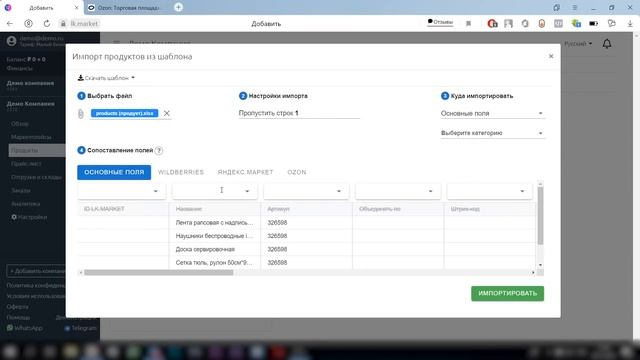The image size is (640, 360).
Task: Open the 'Выберите категорию' dropdown
Action: coord(492,133)
